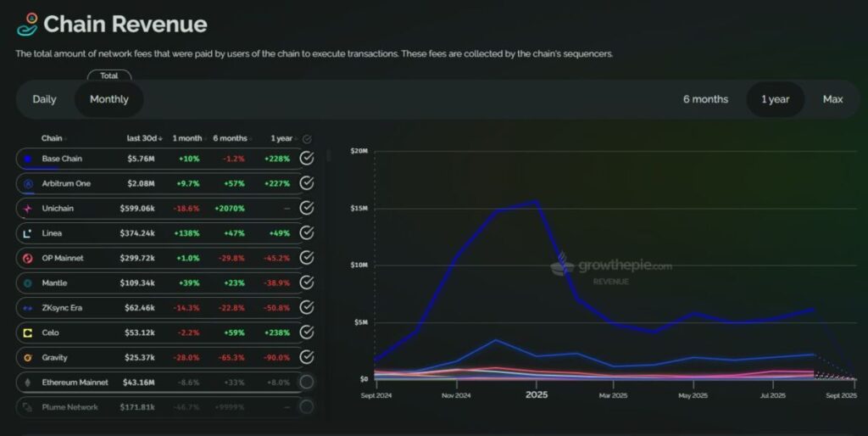Viewport: 868px width, 436px height.
Task: Click the Ethereum Mainnet diamond icon
Action: coord(28,383)
